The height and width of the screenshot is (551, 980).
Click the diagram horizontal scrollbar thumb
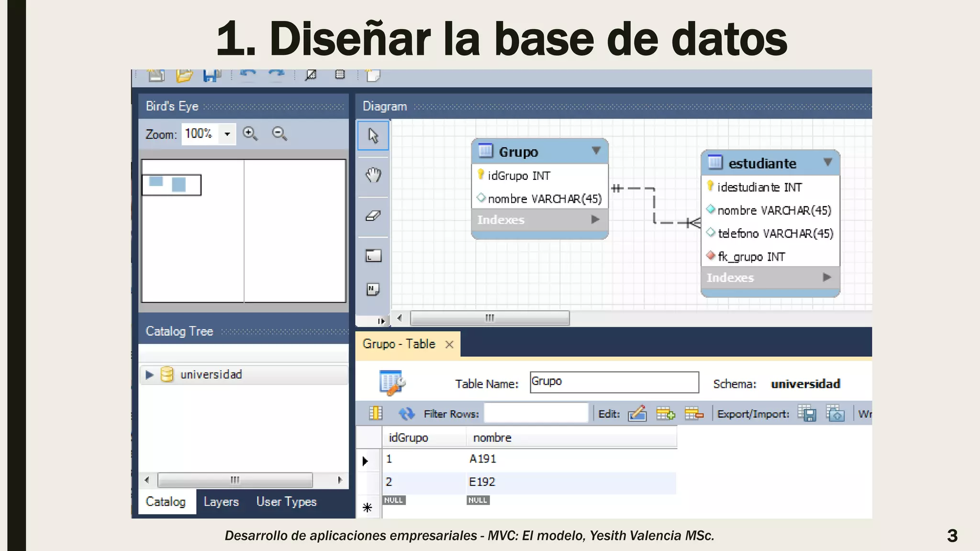(x=490, y=318)
